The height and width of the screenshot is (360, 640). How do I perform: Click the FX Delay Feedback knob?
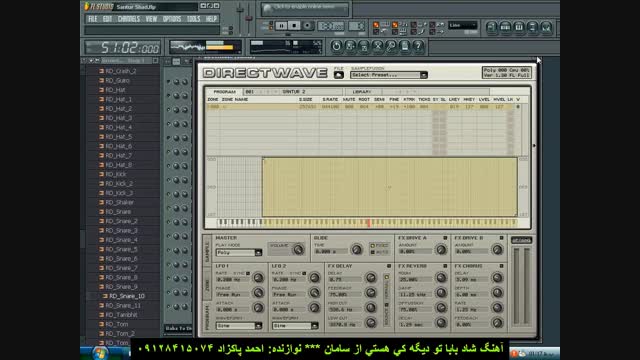[371, 293]
